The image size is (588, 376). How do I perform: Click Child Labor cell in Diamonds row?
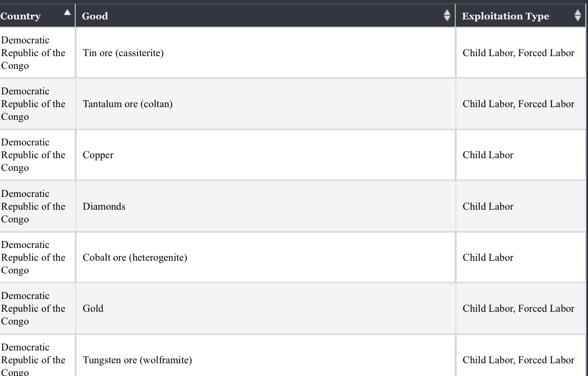488,206
